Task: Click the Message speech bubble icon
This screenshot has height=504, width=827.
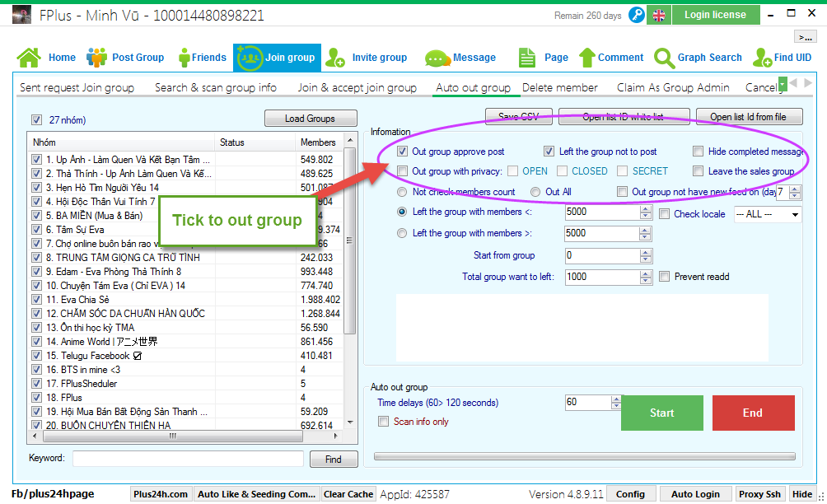Action: [437, 58]
